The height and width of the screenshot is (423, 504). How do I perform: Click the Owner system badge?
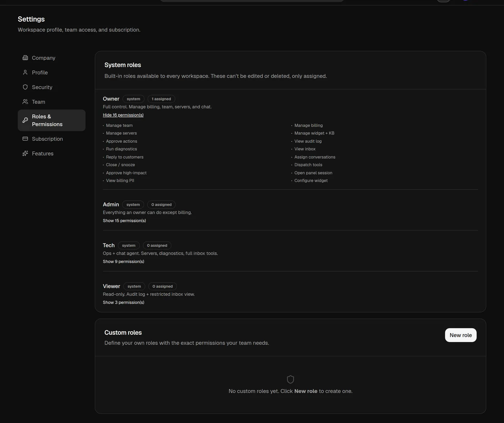[x=134, y=99]
